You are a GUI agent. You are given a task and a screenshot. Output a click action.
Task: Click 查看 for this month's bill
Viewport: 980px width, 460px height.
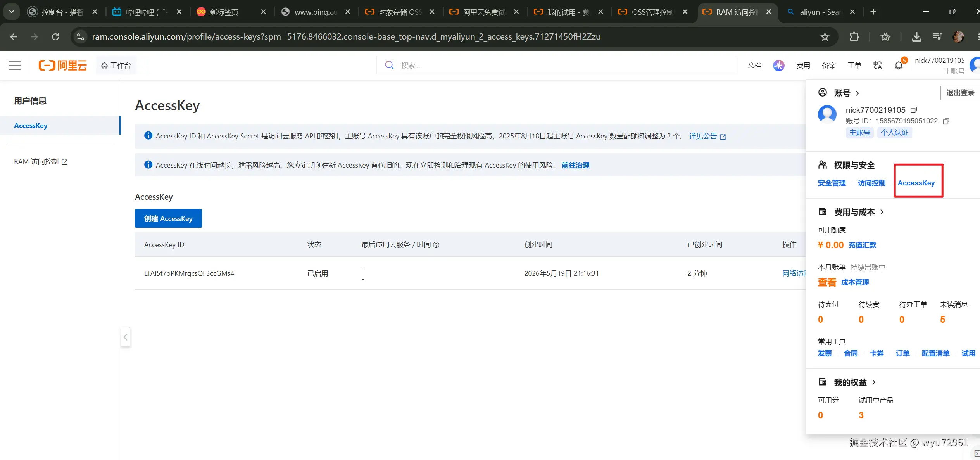pos(827,282)
